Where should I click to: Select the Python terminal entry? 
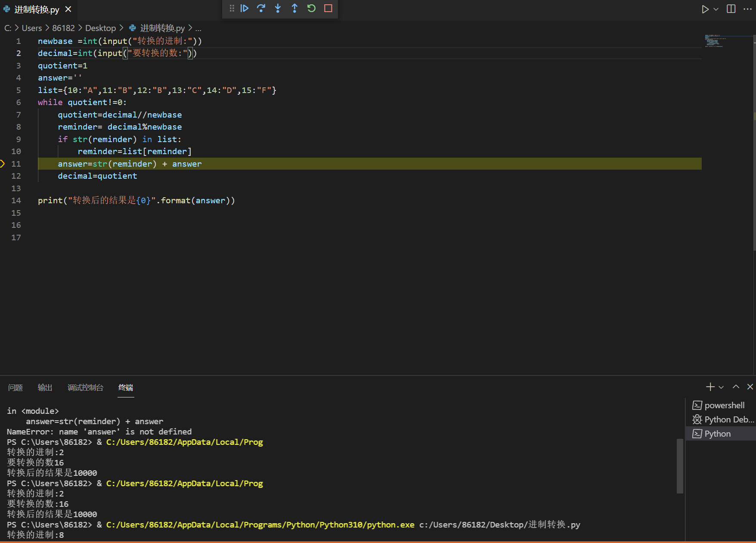tap(721, 434)
